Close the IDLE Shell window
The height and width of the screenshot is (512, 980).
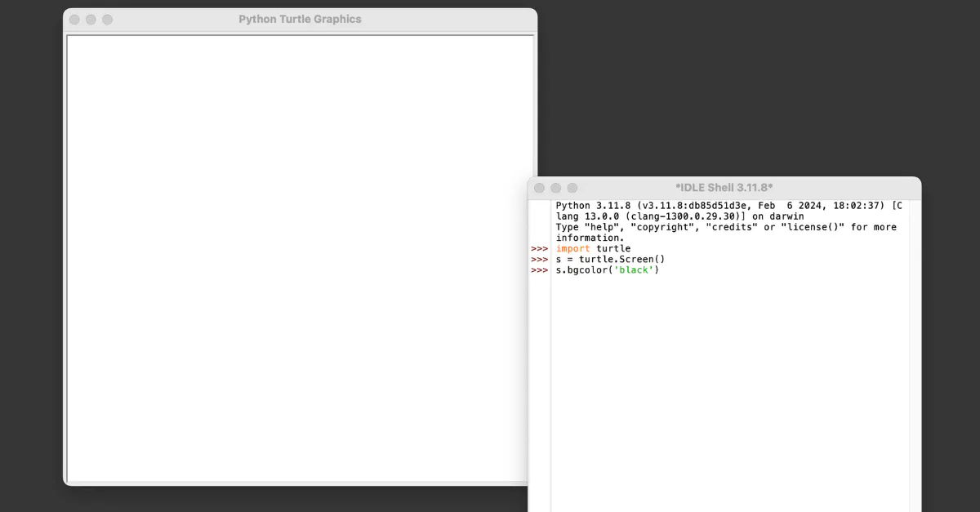540,188
